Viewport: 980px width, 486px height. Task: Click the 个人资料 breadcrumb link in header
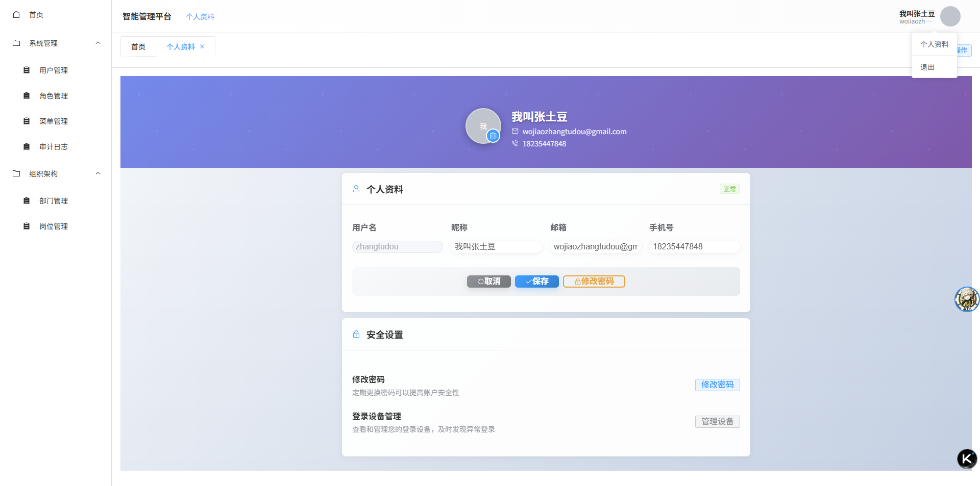pyautogui.click(x=200, y=17)
